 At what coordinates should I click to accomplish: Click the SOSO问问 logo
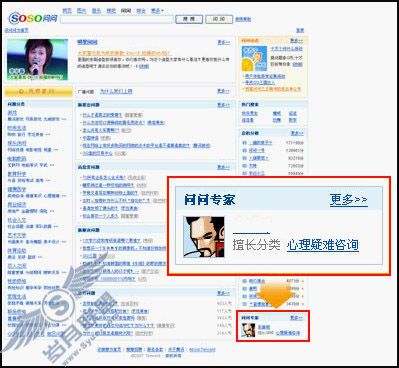pyautogui.click(x=33, y=18)
